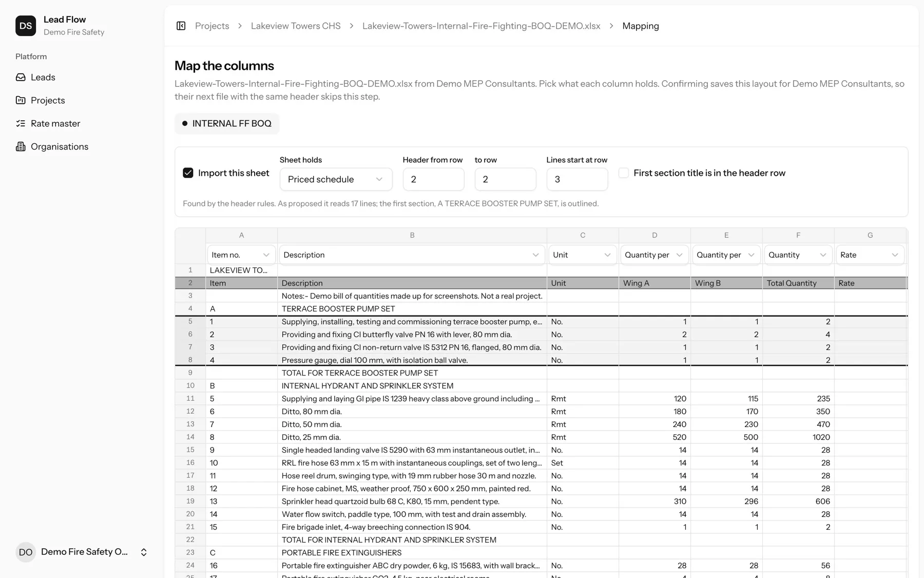Click the Wing A header cell

(x=654, y=283)
